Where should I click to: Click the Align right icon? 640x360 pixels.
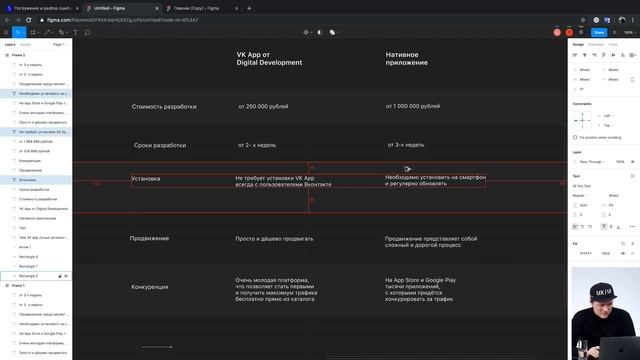[x=594, y=55]
